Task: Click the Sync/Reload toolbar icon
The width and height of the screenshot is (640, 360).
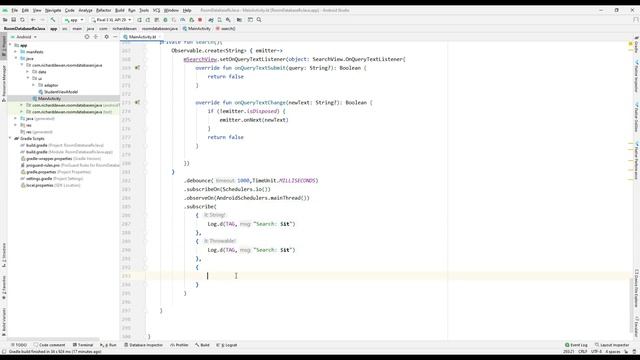Action: pyautogui.click(x=22, y=20)
